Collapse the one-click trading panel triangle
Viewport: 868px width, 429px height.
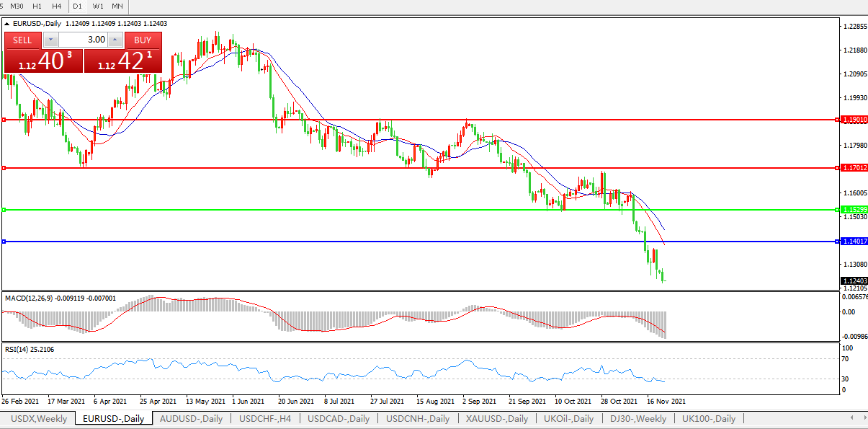pyautogui.click(x=7, y=24)
